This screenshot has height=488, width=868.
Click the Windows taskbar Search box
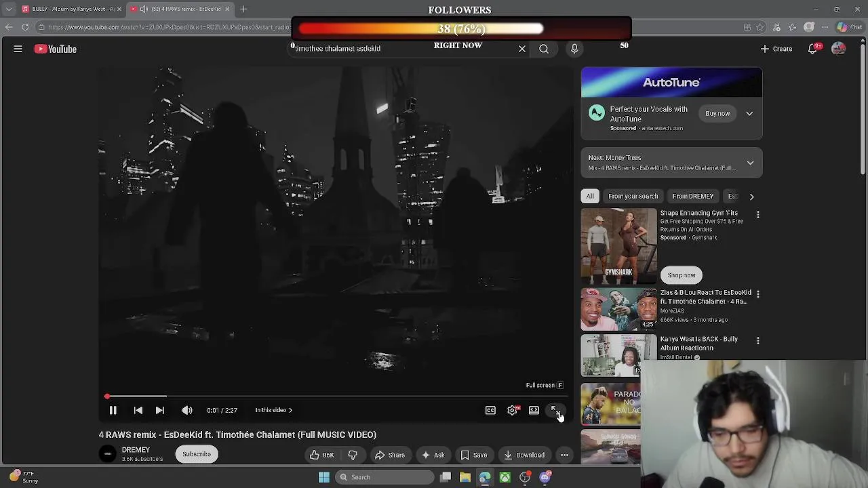click(x=384, y=477)
